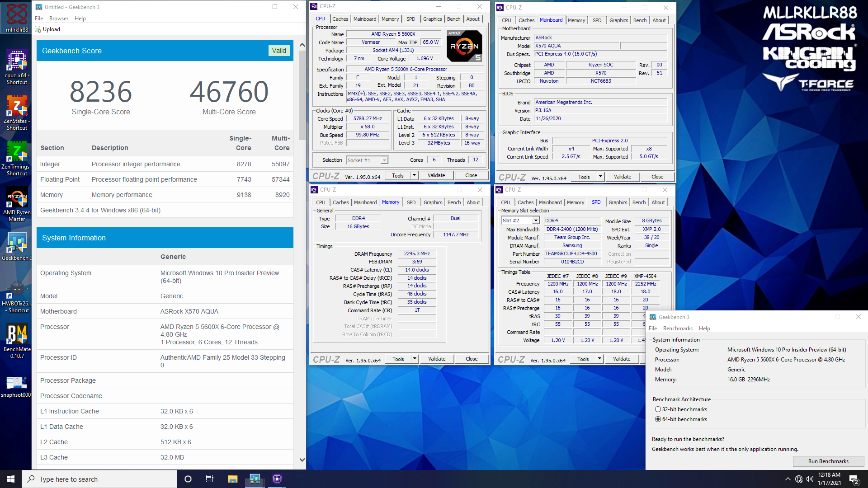
Task: Switch to Graphics tab in the Mainboard window
Action: (x=618, y=20)
